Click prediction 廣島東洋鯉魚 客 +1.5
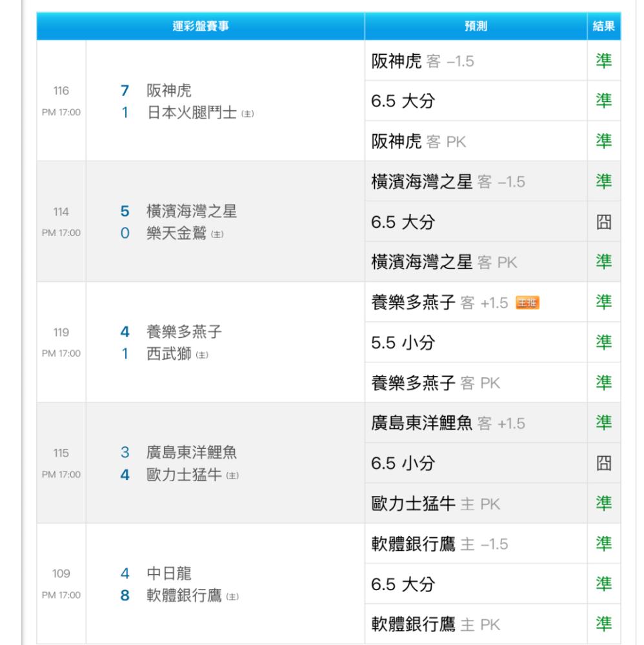644x645 pixels. coord(448,423)
